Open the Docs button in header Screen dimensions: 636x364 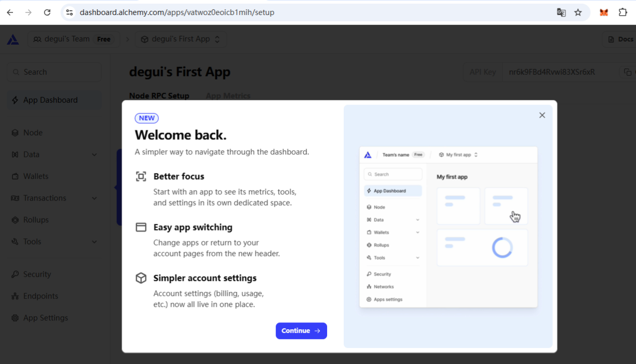[619, 39]
